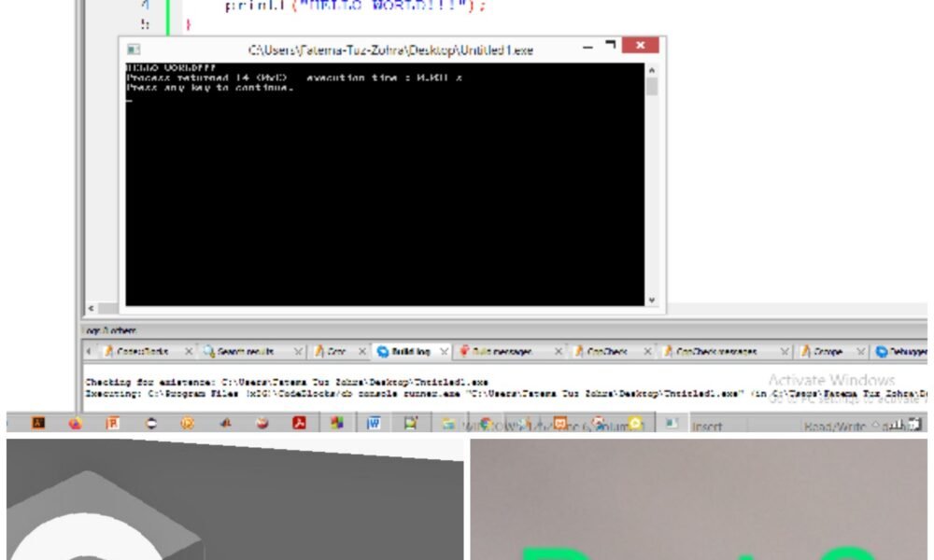Open Microsoft Word from the taskbar
The image size is (934, 560).
point(374,423)
